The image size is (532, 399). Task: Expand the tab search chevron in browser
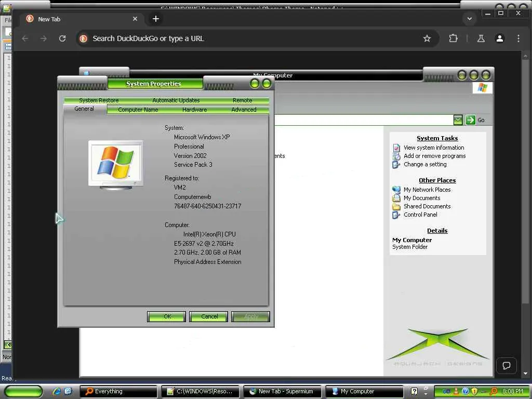(x=470, y=19)
